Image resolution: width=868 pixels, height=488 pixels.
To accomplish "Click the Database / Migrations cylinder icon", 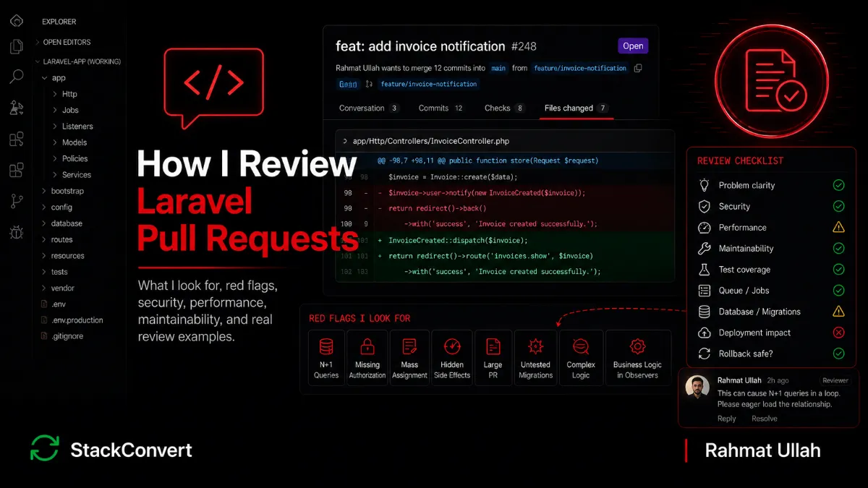I will (704, 312).
